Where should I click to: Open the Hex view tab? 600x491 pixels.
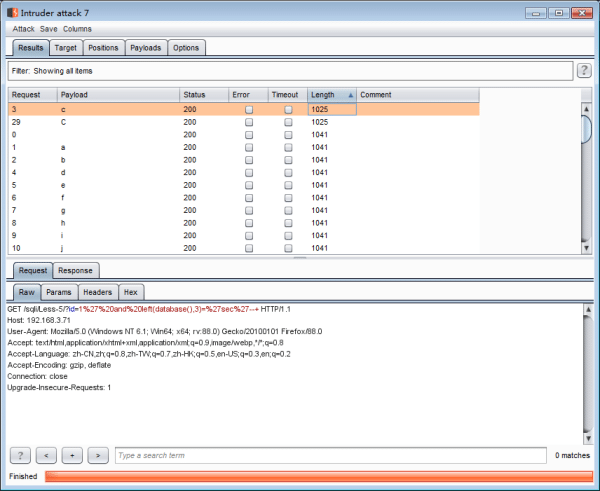(130, 292)
